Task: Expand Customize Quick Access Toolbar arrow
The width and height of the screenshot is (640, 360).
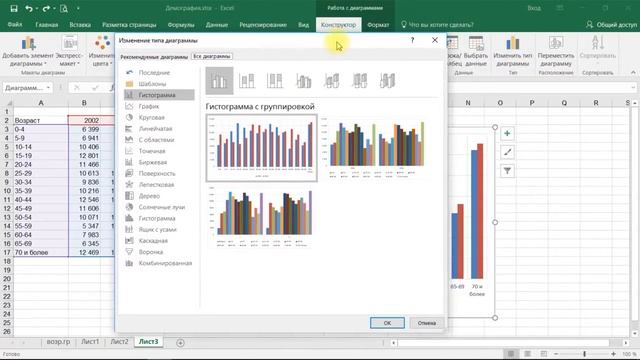Action: pos(78,8)
